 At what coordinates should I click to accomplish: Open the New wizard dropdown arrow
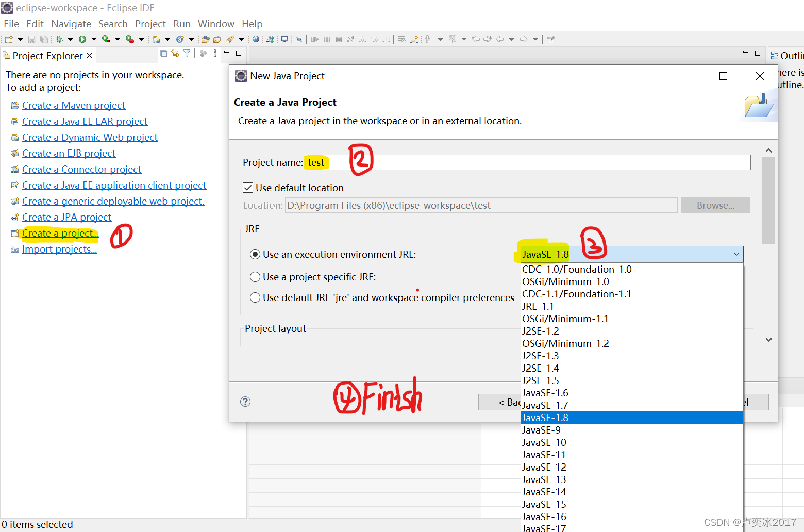click(20, 39)
